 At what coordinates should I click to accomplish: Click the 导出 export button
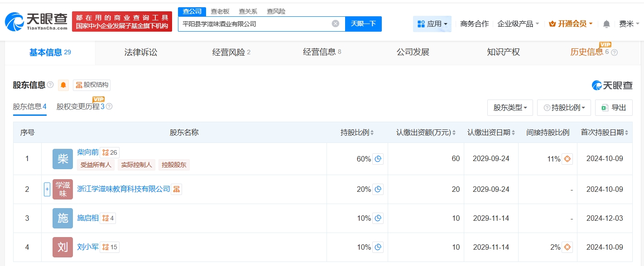[x=614, y=108]
